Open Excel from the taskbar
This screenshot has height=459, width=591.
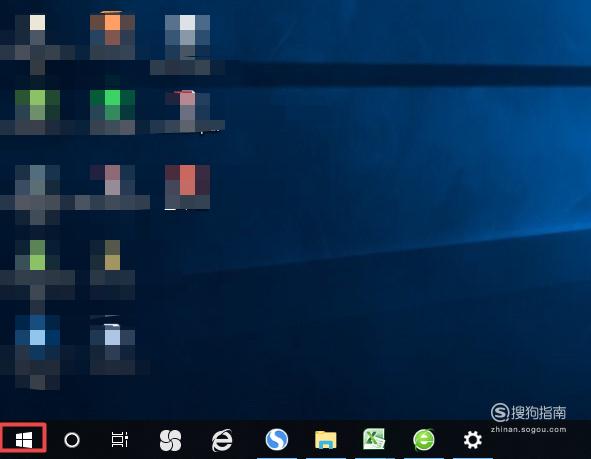(374, 439)
